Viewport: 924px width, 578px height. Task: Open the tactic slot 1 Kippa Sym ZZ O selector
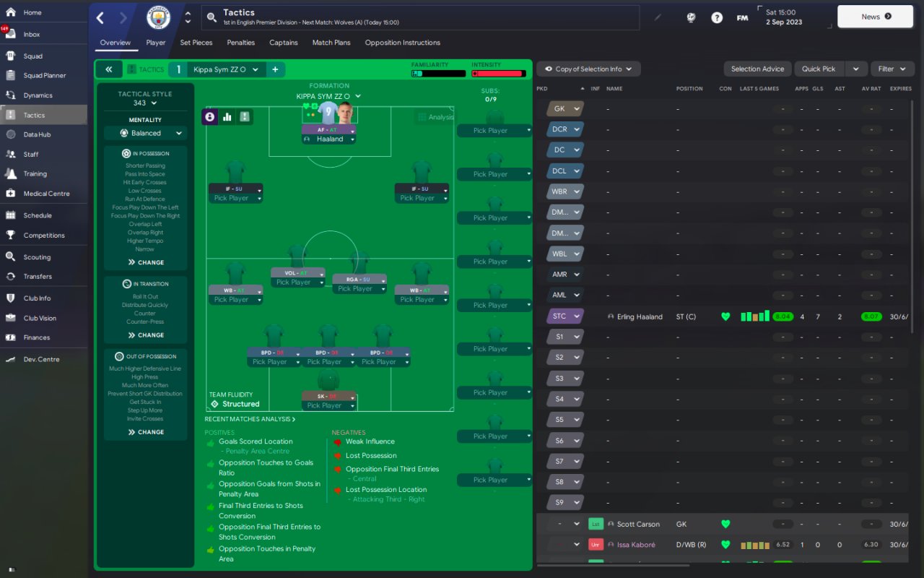point(217,69)
